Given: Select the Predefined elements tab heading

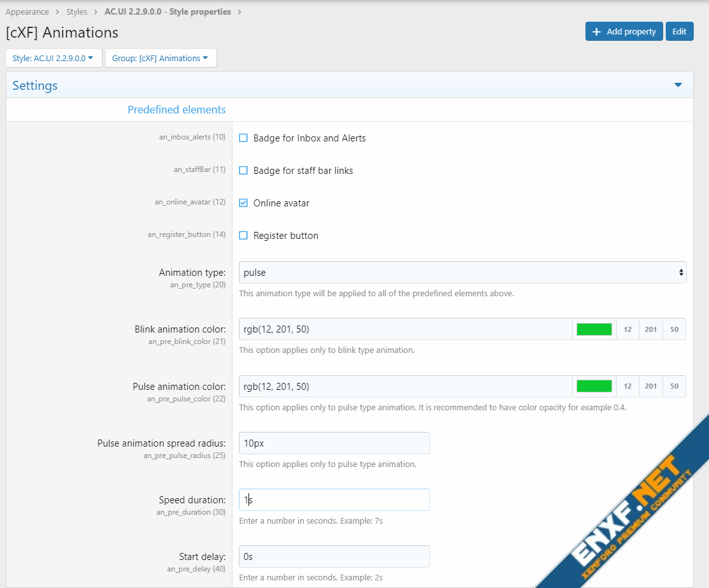Looking at the screenshot, I should (176, 110).
